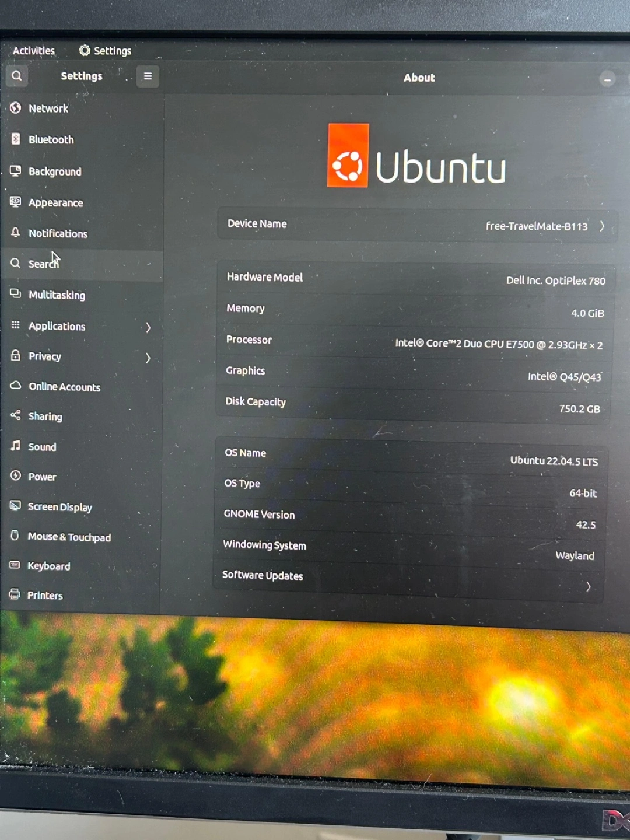The width and height of the screenshot is (630, 840).
Task: Click the "Dell Inc. OptiPlex 780" hardware value
Action: click(556, 281)
